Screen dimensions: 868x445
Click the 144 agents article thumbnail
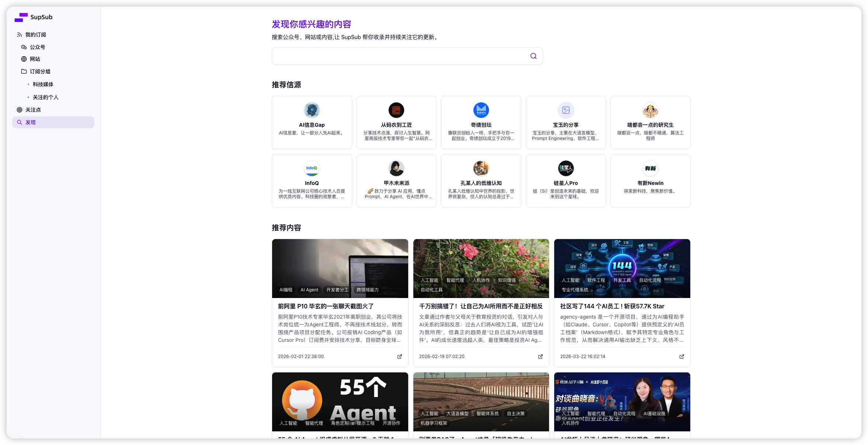[622, 269]
